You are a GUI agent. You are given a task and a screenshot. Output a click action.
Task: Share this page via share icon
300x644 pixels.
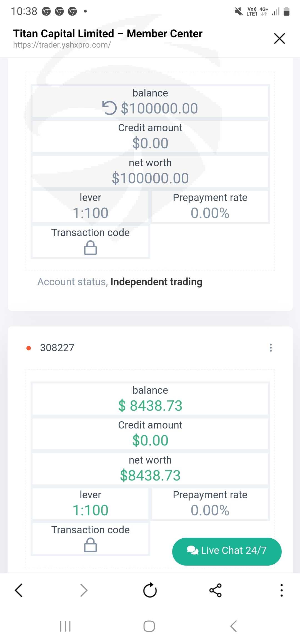(x=216, y=590)
